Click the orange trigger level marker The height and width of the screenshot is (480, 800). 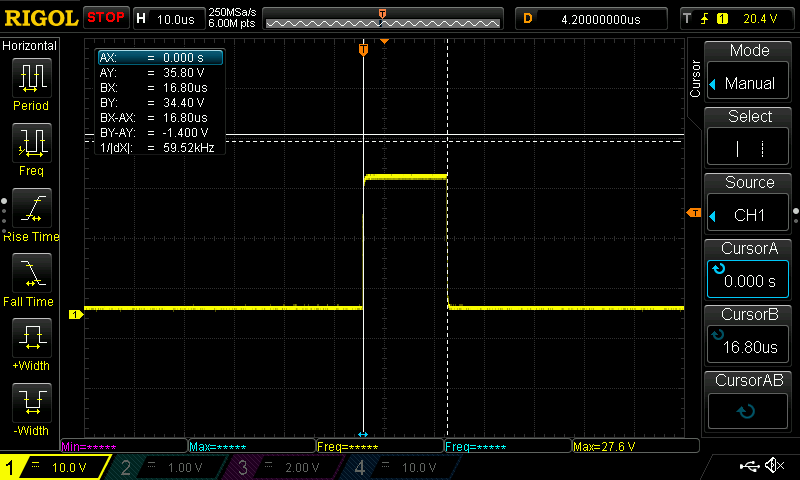tap(692, 213)
